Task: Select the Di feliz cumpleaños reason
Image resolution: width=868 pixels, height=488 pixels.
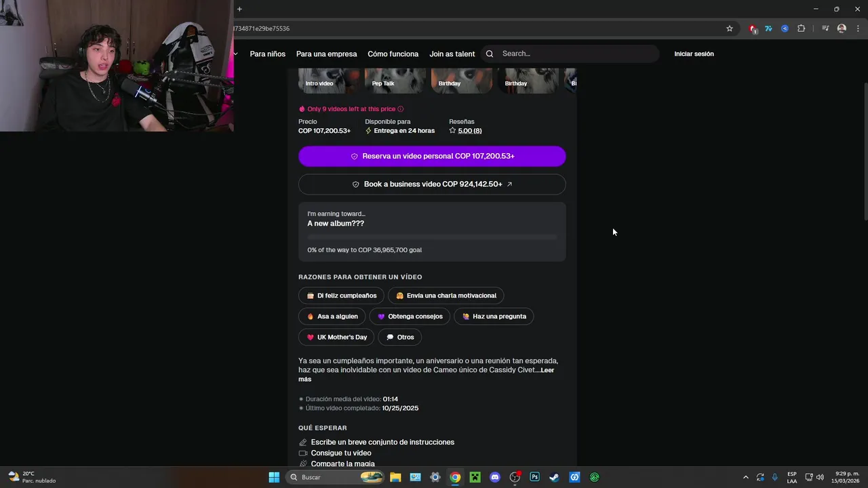Action: (x=341, y=296)
